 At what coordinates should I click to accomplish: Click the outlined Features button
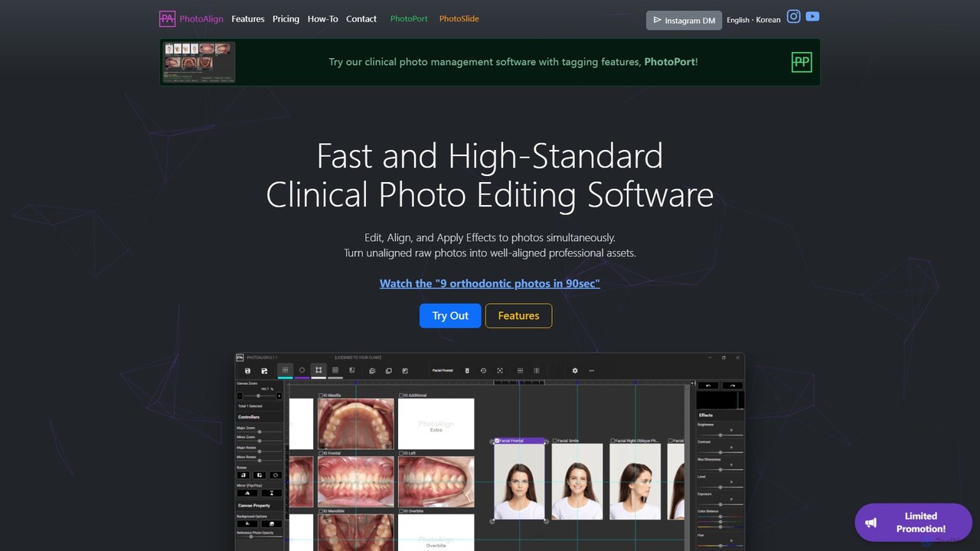[x=518, y=315]
